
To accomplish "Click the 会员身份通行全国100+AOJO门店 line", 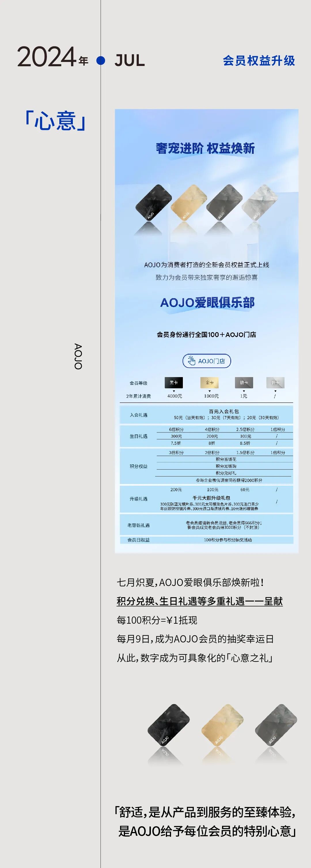I will tap(206, 334).
